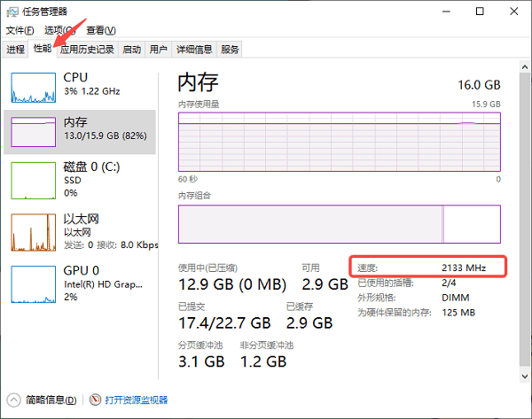Click the 内存使用量 usage graph
The image size is (532, 419).
(340, 142)
